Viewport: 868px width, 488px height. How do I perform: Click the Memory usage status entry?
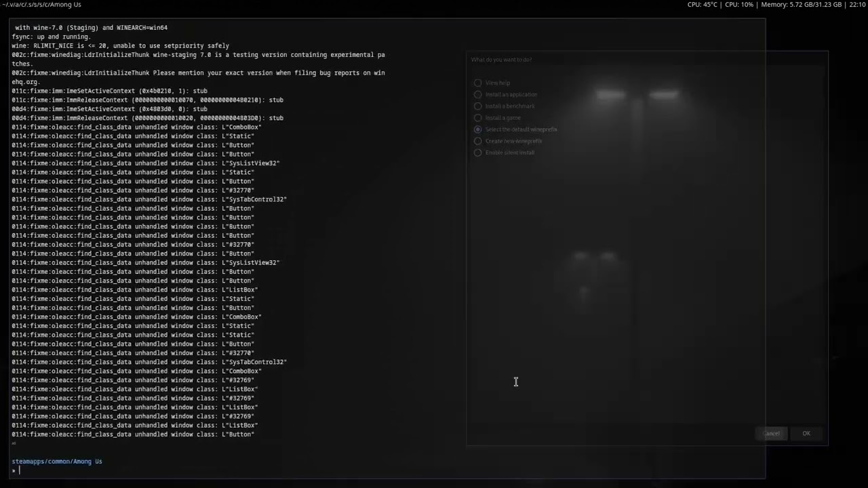pos(802,5)
